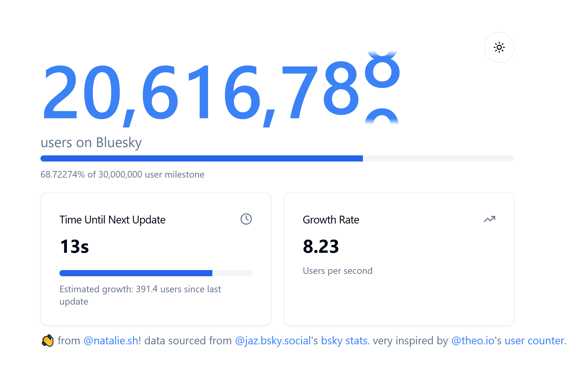Visit the @theo.io link
Image resolution: width=588 pixels, height=385 pixels.
pyautogui.click(x=473, y=341)
